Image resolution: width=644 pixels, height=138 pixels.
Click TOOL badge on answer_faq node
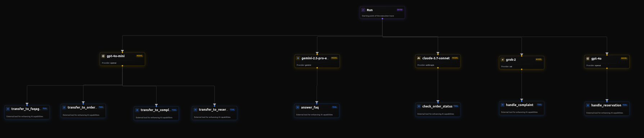pos(334,107)
